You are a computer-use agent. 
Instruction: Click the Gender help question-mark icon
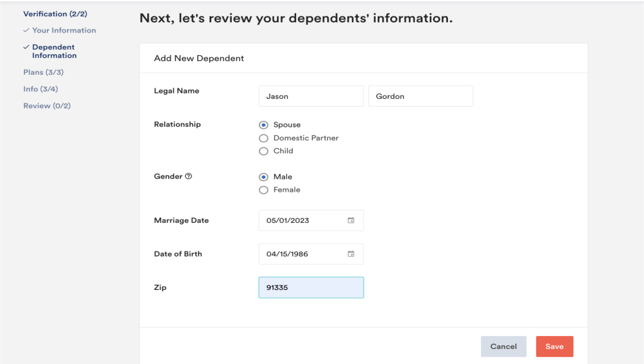coord(188,176)
